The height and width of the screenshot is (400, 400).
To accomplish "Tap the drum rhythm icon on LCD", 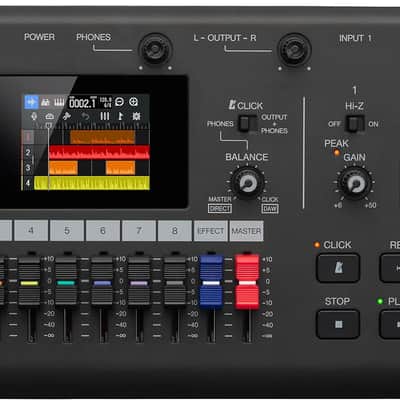I will pos(45,102).
